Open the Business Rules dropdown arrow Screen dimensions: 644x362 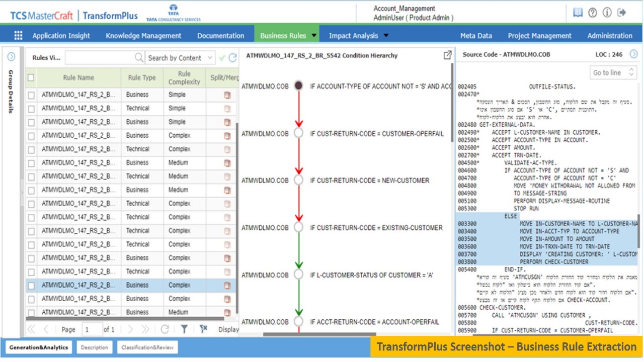click(x=314, y=36)
